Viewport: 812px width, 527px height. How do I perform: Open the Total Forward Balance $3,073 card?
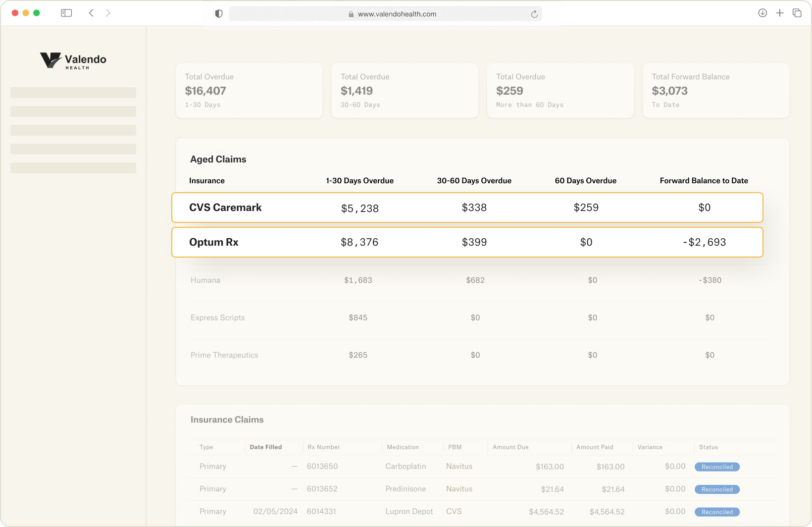click(716, 91)
